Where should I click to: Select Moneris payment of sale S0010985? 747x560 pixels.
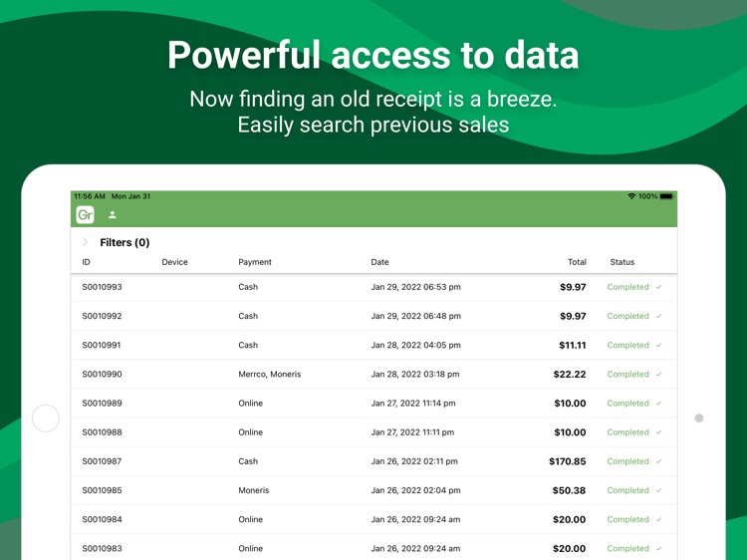point(253,490)
